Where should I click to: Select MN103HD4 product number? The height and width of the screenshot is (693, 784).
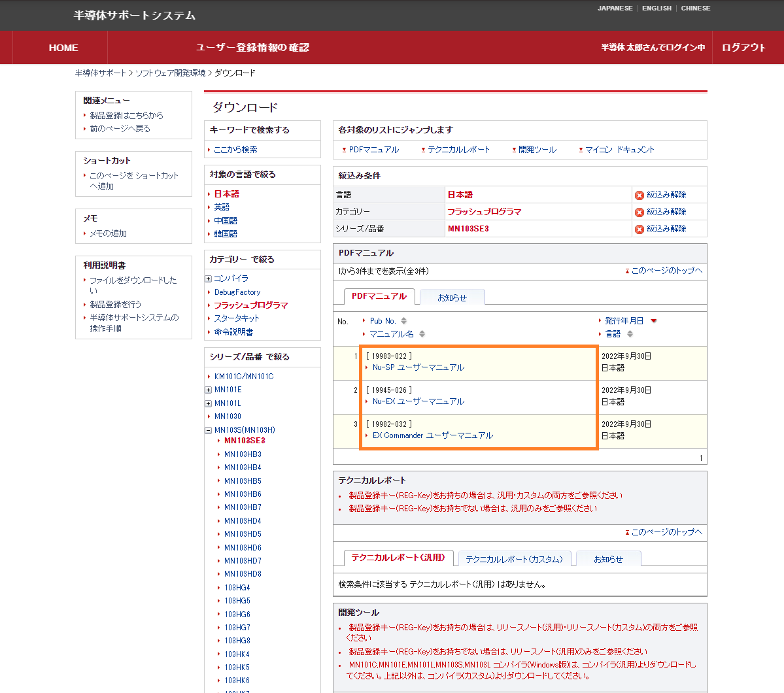pos(243,521)
